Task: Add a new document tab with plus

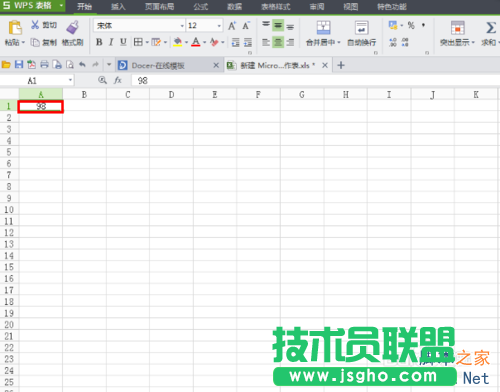Action: (341, 65)
